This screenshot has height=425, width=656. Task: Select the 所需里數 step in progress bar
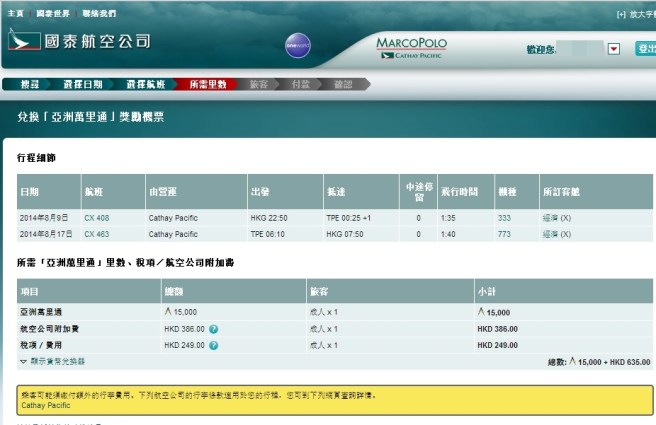click(207, 85)
